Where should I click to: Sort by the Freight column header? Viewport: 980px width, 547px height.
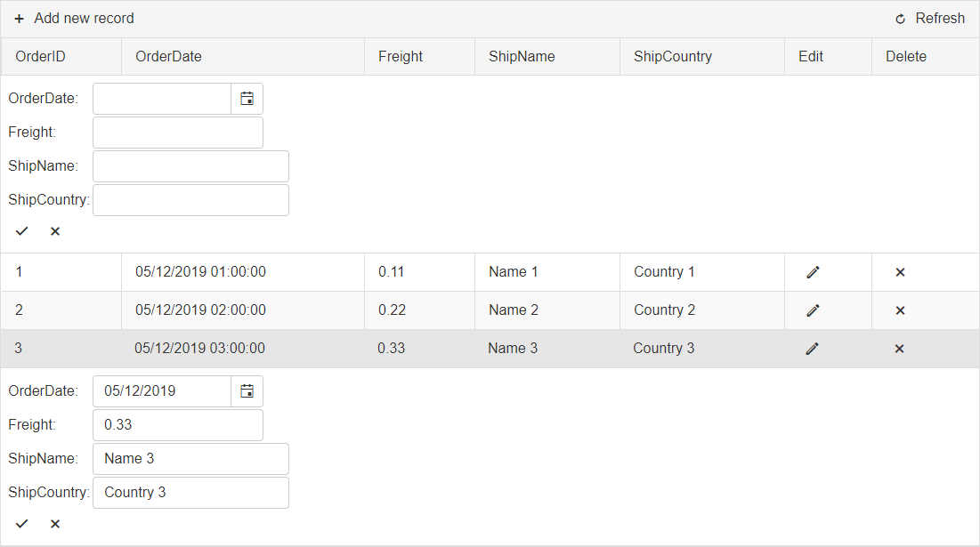coord(401,57)
